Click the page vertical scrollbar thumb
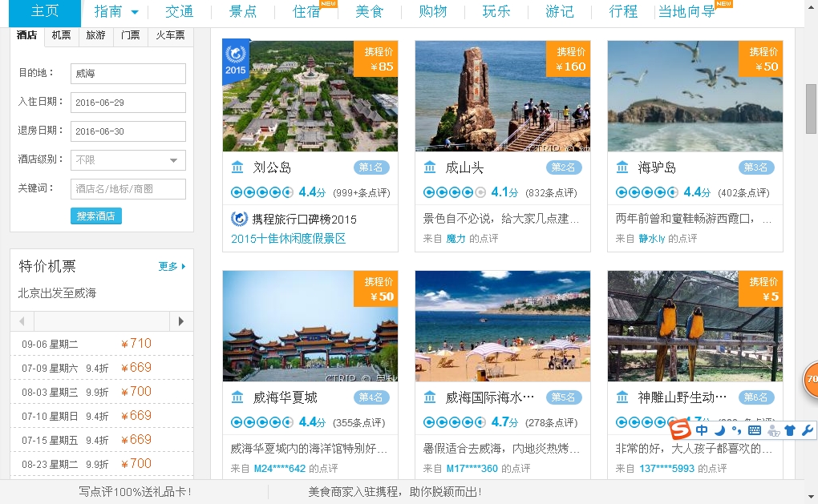 [x=811, y=108]
